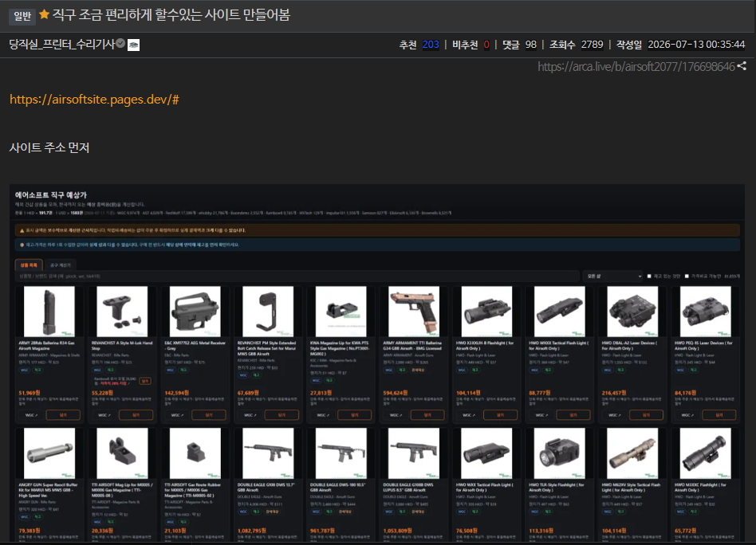Add the REVANCHIST PM Style Bolt Catch to cart
The height and width of the screenshot is (545, 756).
[282, 415]
